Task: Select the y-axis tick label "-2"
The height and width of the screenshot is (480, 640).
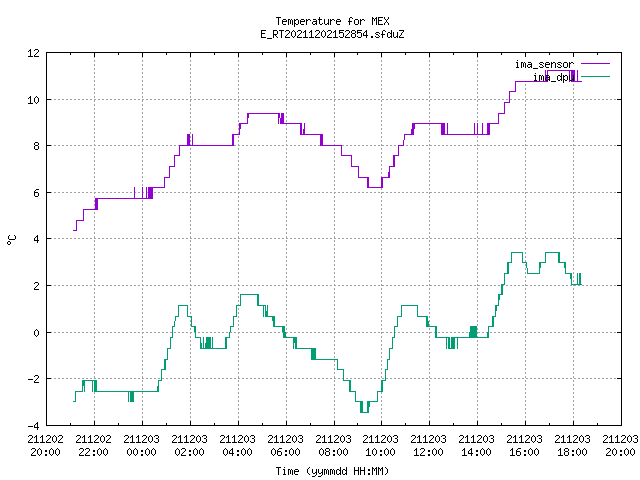Action: pos(33,379)
